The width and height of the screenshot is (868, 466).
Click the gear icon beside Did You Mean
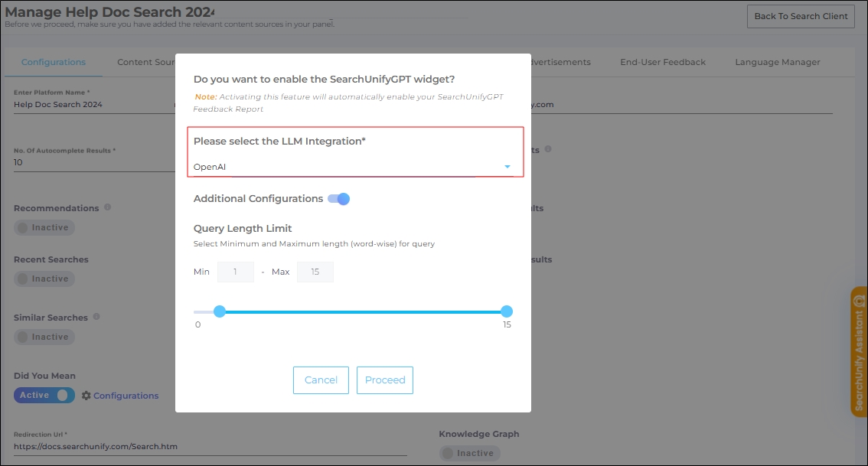(x=86, y=396)
